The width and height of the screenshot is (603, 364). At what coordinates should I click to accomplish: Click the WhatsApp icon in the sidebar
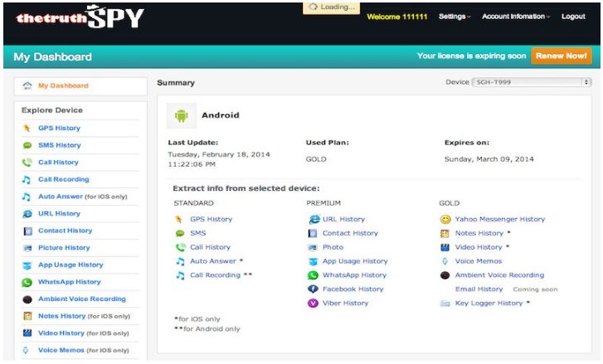(27, 282)
